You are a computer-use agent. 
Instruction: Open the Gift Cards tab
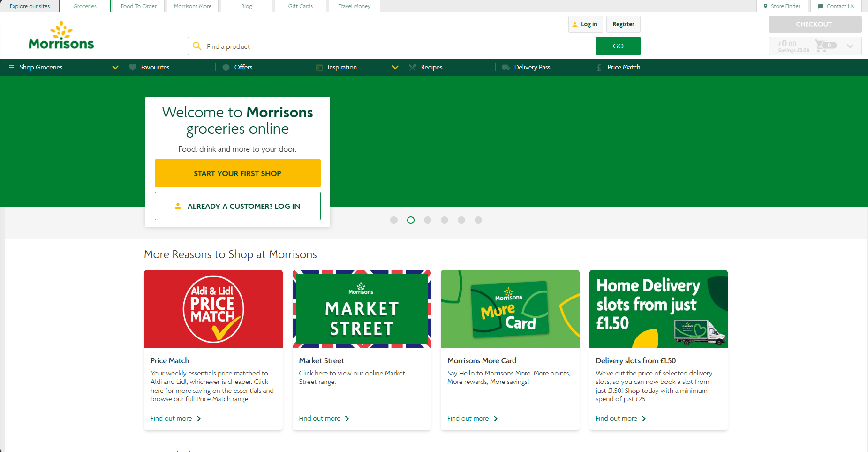(x=301, y=6)
